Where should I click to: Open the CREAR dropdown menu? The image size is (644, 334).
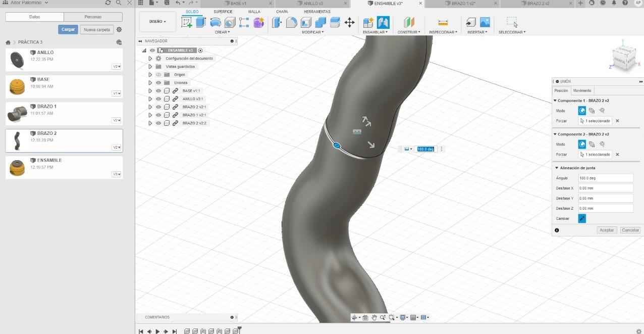point(222,32)
